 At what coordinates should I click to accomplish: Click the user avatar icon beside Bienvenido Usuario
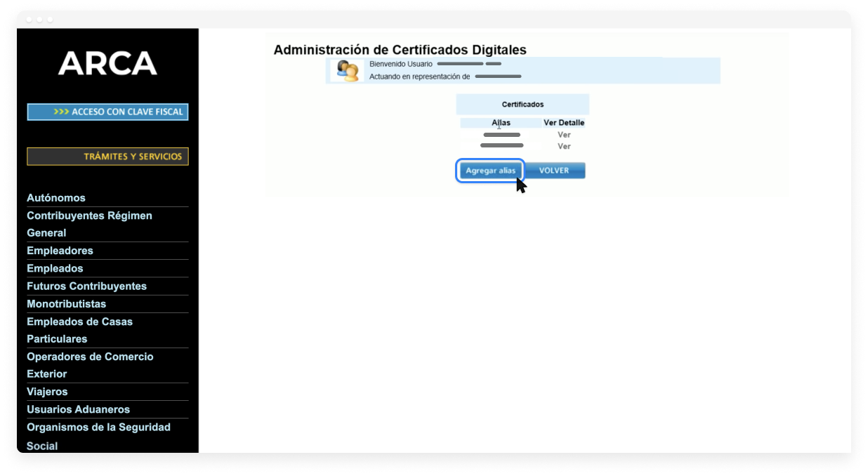[x=348, y=70]
